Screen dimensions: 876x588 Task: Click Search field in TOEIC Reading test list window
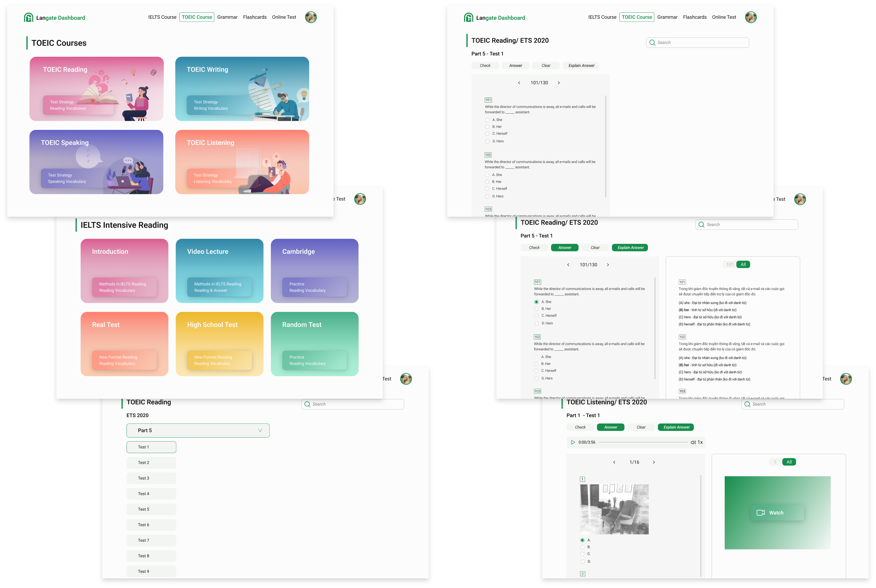click(353, 404)
